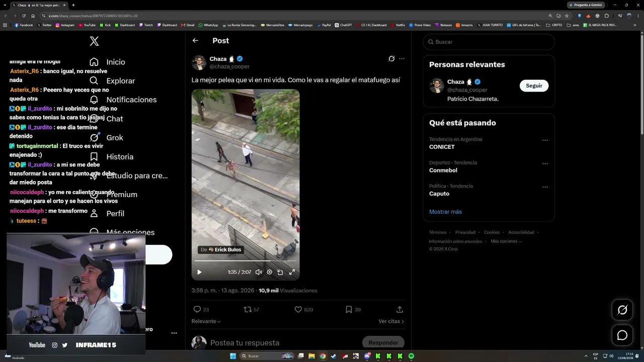Screen dimensions: 644x362
Task: Click Mostrar más under trends
Action: pos(445,212)
